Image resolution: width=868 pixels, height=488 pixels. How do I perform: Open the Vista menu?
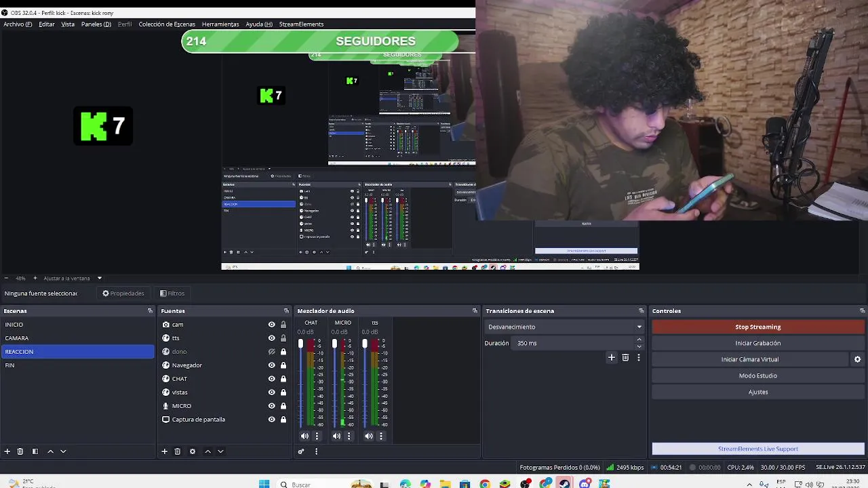(x=68, y=24)
